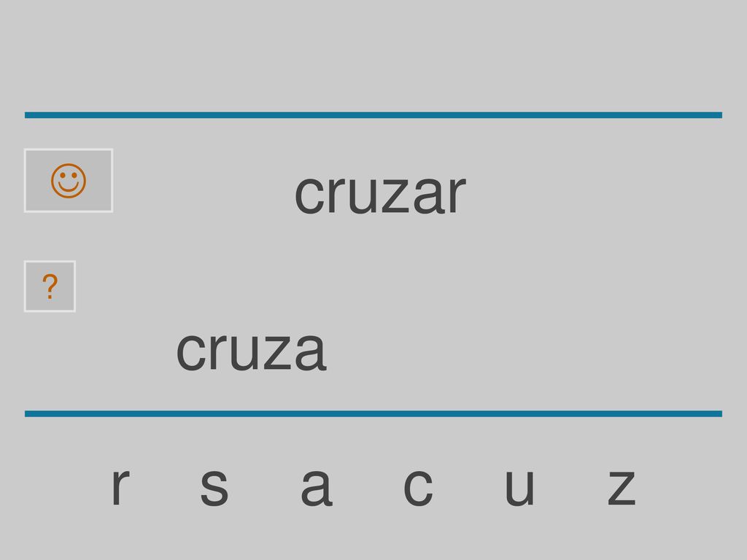The image size is (747, 560).
Task: Click the last letter a of cruza
Action: point(311,351)
